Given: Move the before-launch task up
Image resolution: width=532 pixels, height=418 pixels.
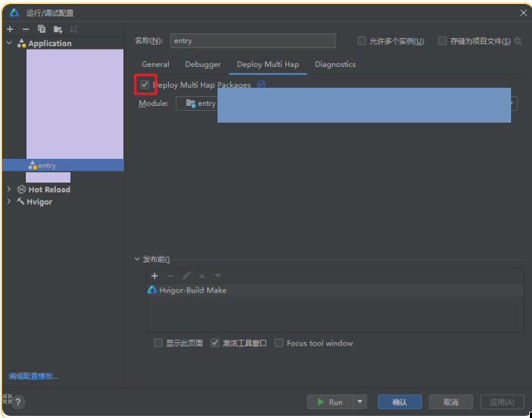Looking at the screenshot, I should pos(202,276).
